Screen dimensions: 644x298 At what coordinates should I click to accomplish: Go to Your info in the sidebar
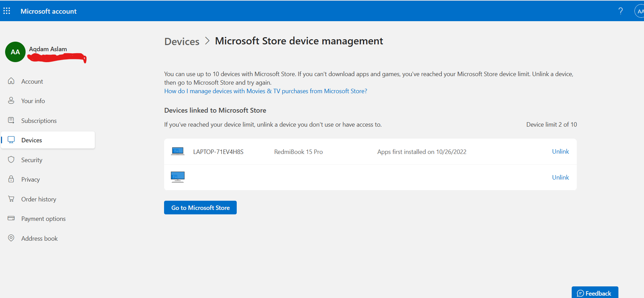[33, 101]
